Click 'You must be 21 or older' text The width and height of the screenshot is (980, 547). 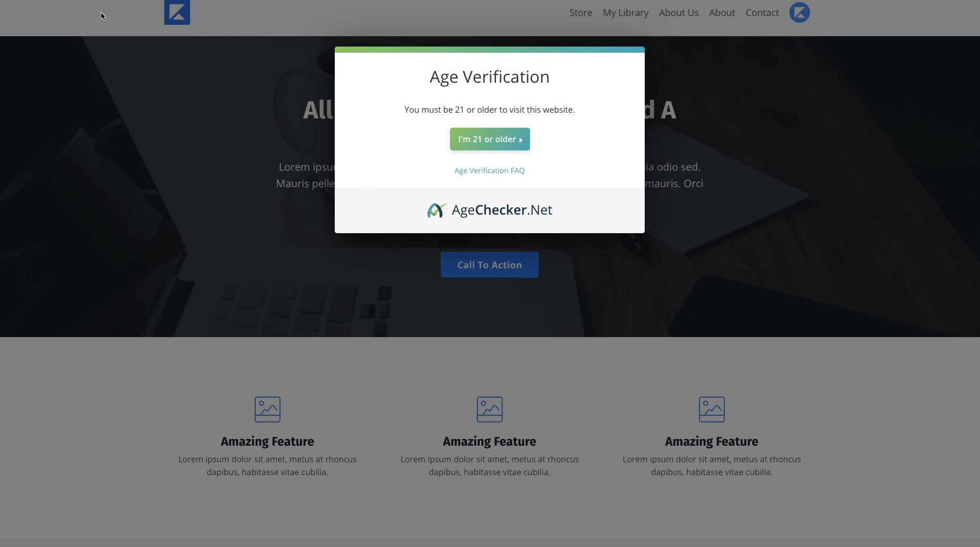490,110
